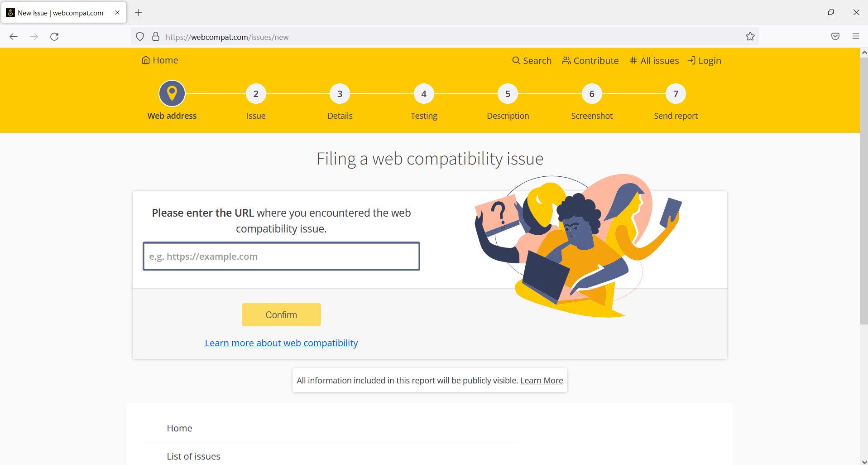Image resolution: width=868 pixels, height=465 pixels.
Task: Go to Home from the header
Action: pos(160,60)
